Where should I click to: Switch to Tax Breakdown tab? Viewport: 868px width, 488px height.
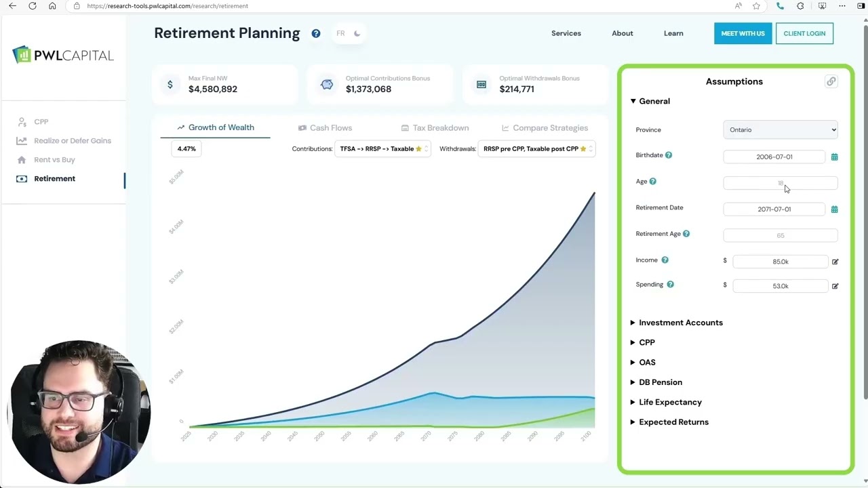(x=435, y=128)
